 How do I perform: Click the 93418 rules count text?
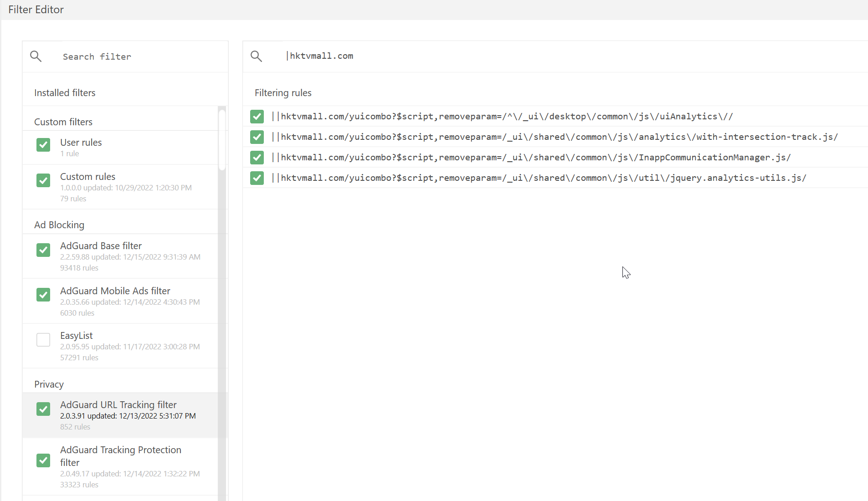point(79,268)
